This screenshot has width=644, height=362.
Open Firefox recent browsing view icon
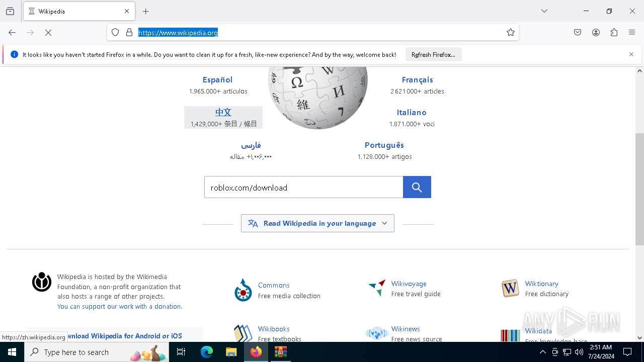click(x=10, y=11)
